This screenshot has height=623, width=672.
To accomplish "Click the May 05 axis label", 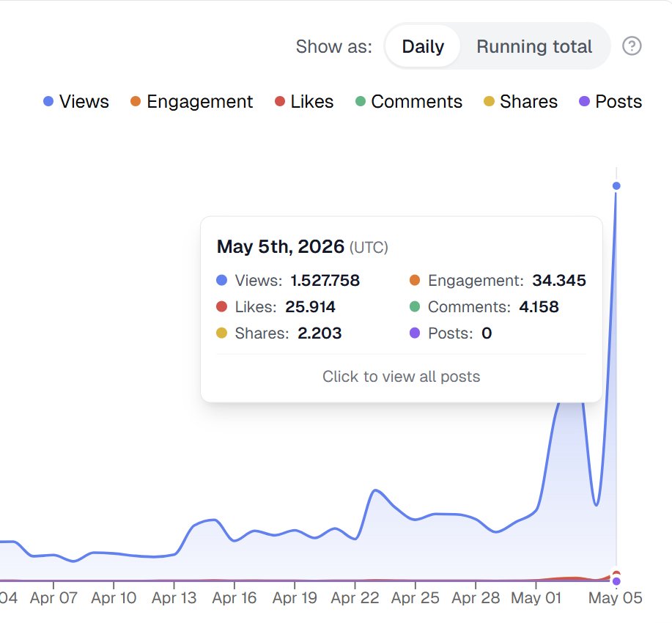I will pos(616,597).
